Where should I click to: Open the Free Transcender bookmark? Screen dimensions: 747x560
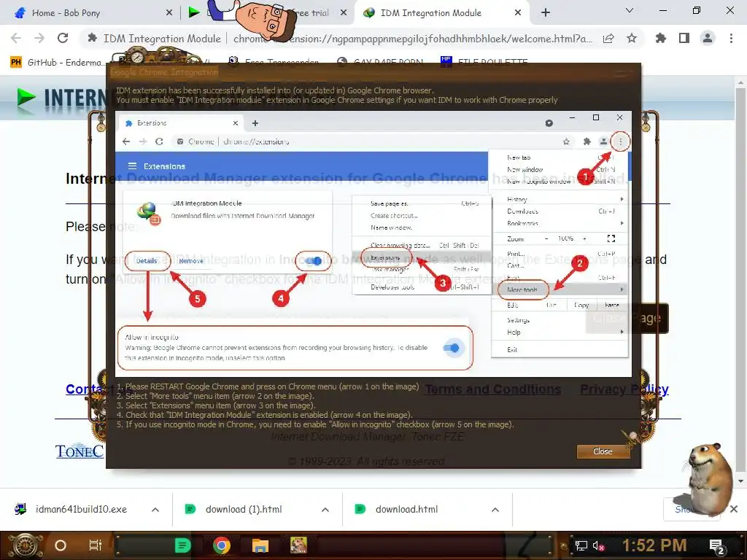pyautogui.click(x=274, y=62)
